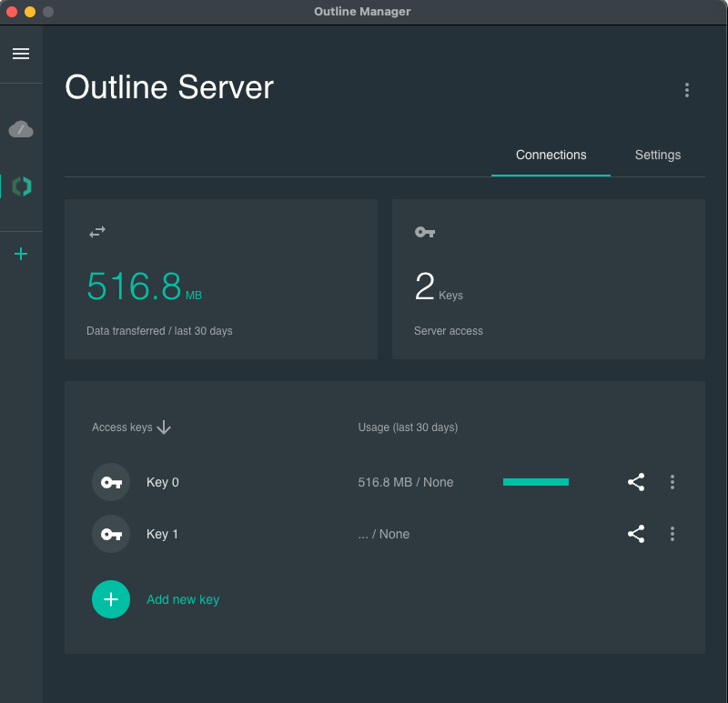Minimize the Outline Manager window
Image resolution: width=728 pixels, height=703 pixels.
[30, 12]
